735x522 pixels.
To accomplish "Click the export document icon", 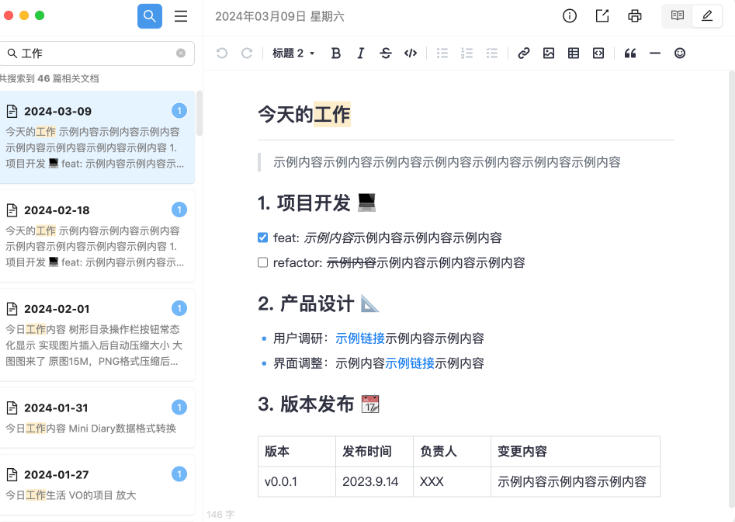I will tap(602, 16).
